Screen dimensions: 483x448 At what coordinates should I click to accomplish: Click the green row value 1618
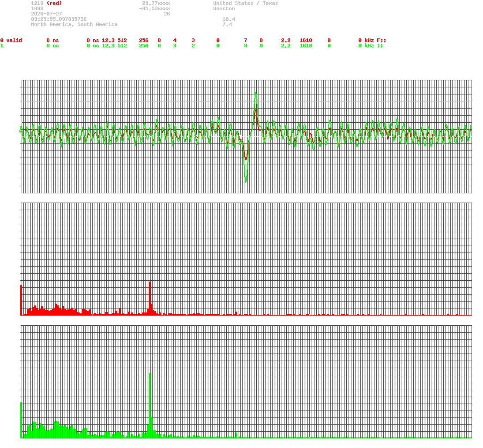[306, 45]
